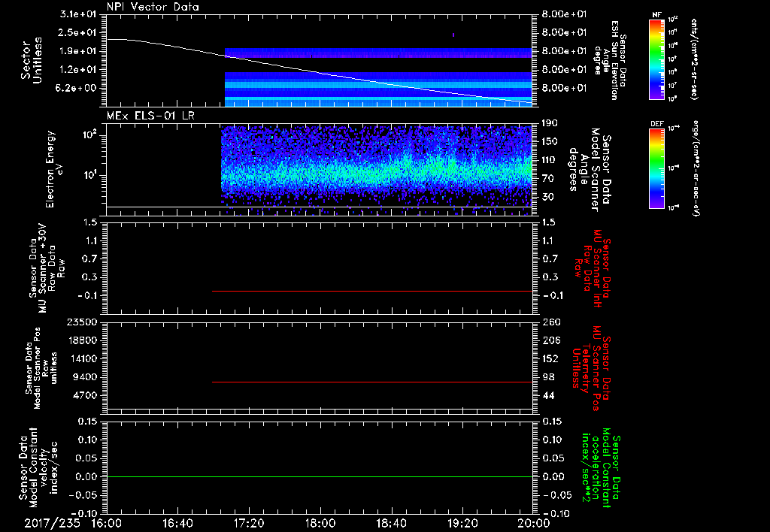Screen dimensions: 770x532
Task: Click the 18:40 time tick label
Action: (391, 523)
